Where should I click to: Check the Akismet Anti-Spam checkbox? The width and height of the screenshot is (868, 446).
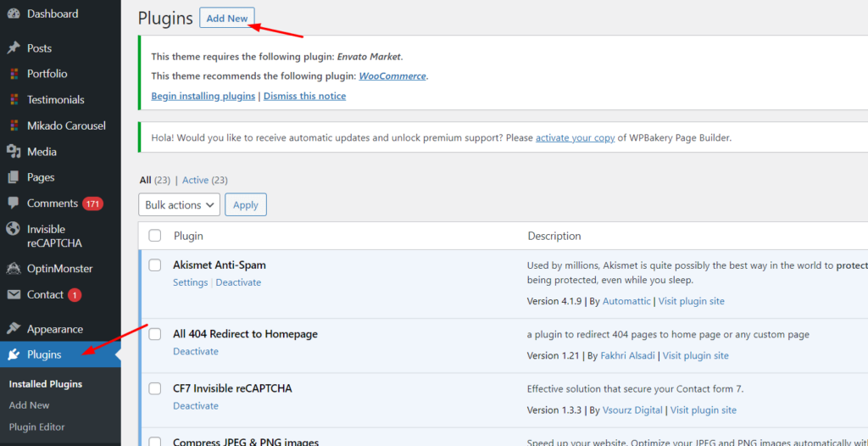[x=155, y=265]
